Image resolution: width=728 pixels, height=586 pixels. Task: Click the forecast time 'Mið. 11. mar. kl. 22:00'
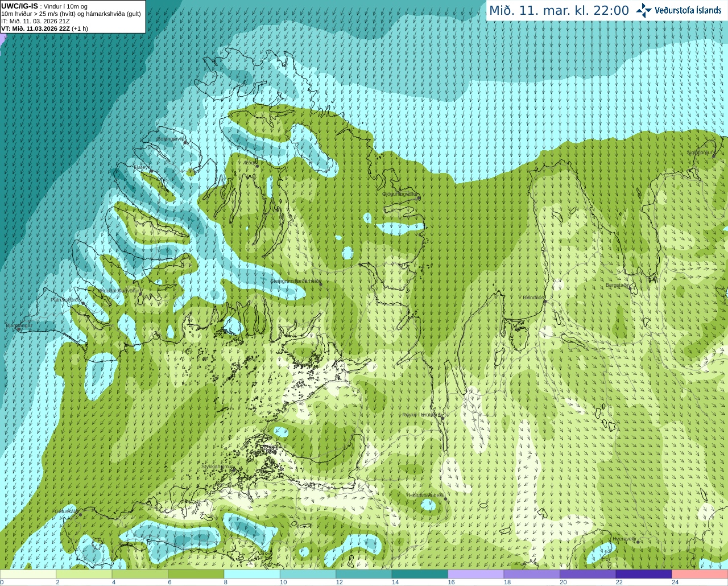click(x=559, y=10)
